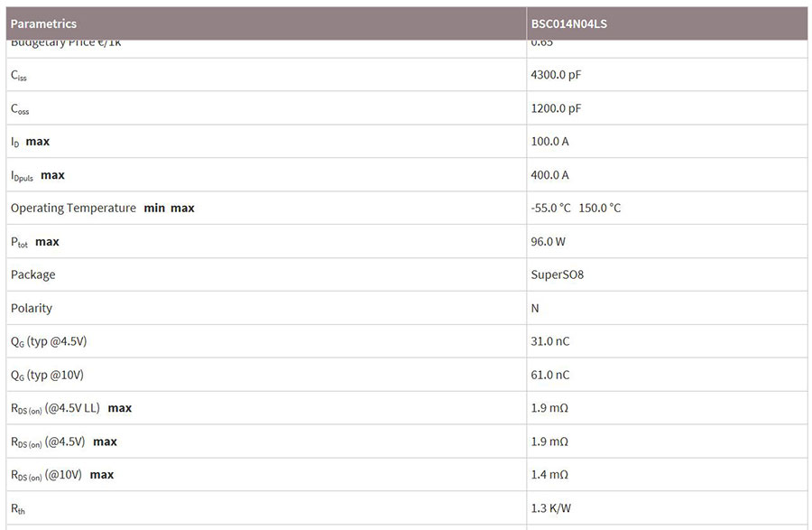Select the 1.4 mΩ resistance value
Viewport: 812px width, 530px height.
(x=549, y=475)
